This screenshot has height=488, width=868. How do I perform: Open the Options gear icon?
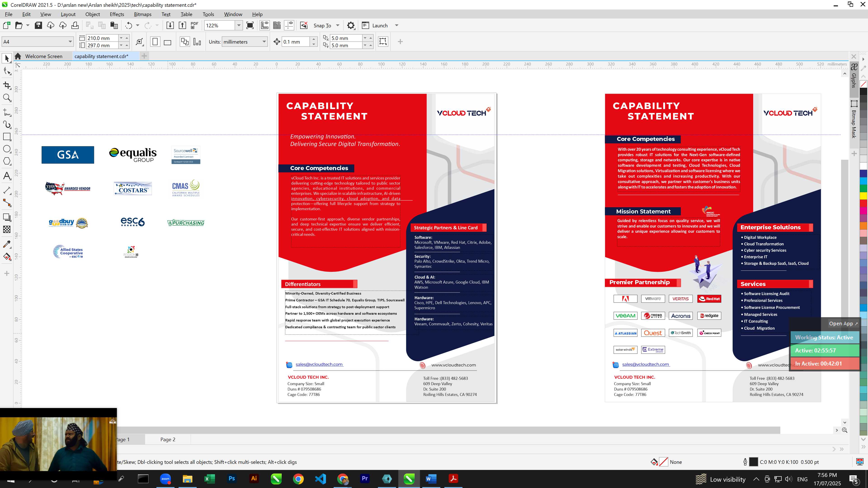click(x=351, y=25)
